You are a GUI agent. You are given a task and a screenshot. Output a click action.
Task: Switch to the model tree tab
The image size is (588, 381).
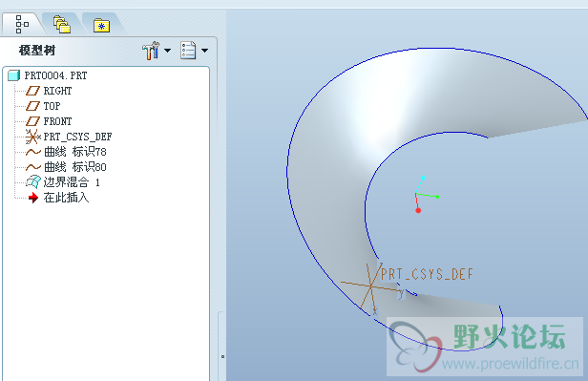click(x=22, y=25)
